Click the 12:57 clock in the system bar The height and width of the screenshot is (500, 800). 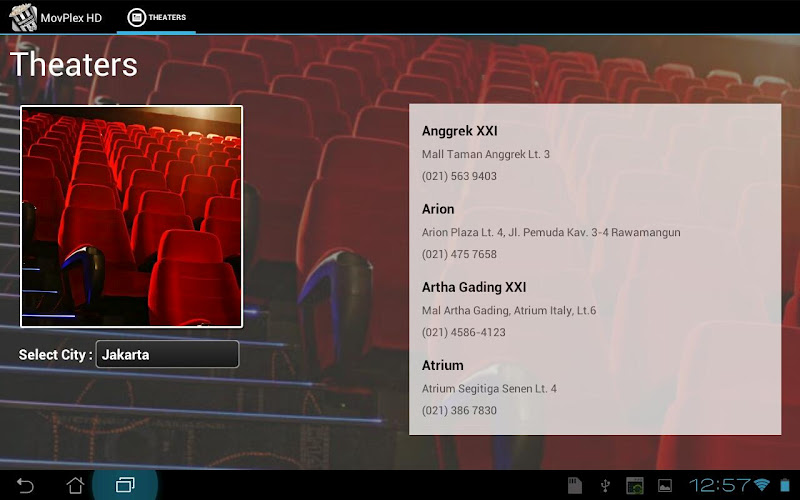pyautogui.click(x=719, y=485)
